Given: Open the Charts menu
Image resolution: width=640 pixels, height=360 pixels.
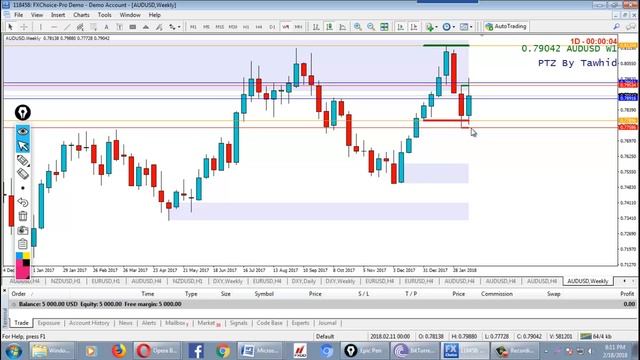Looking at the screenshot, I should (x=81, y=15).
